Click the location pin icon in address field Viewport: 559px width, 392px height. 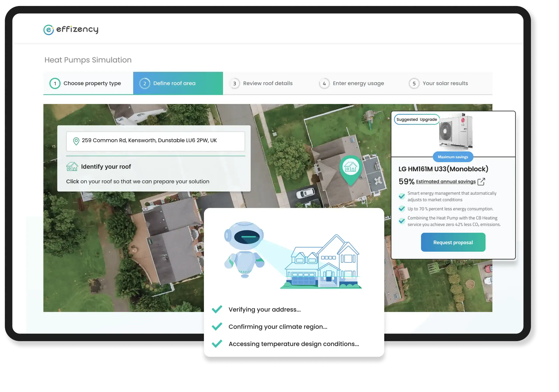pyautogui.click(x=76, y=141)
